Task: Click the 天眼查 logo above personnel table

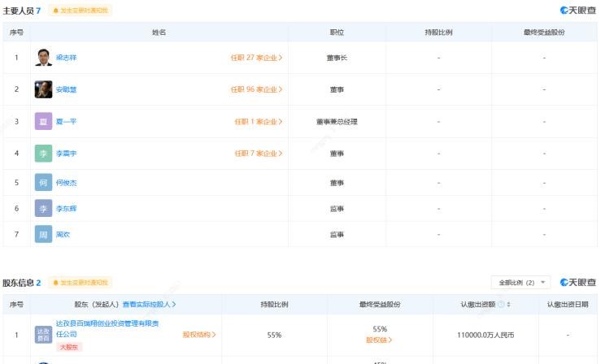Action: coord(578,11)
